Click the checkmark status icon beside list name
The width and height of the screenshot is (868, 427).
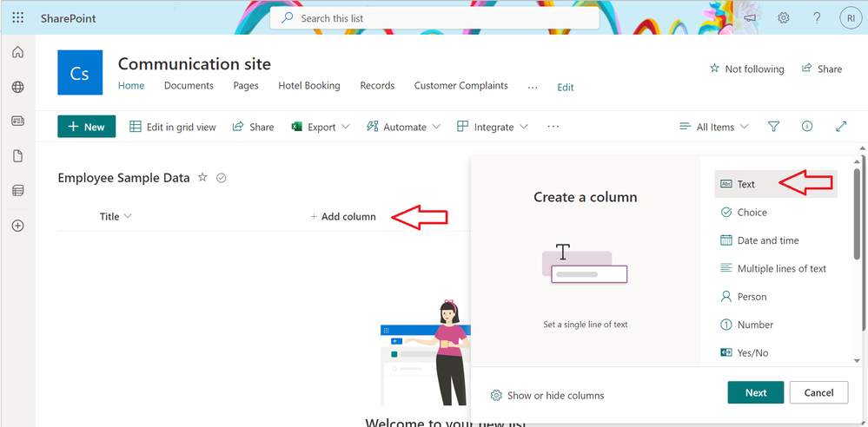coord(222,178)
